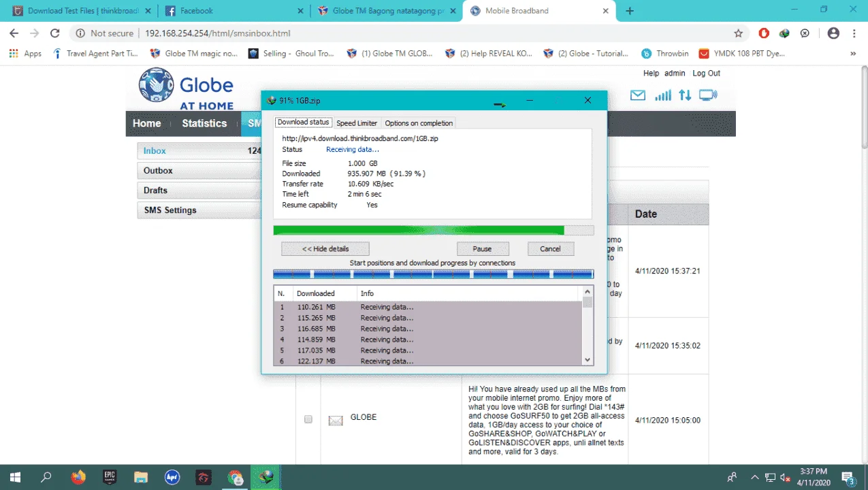
Task: Open the Throwbin bookmark
Action: [664, 53]
